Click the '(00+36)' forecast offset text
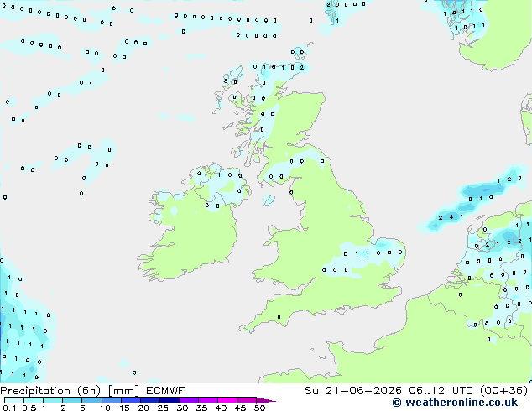The image size is (532, 411). click(504, 391)
